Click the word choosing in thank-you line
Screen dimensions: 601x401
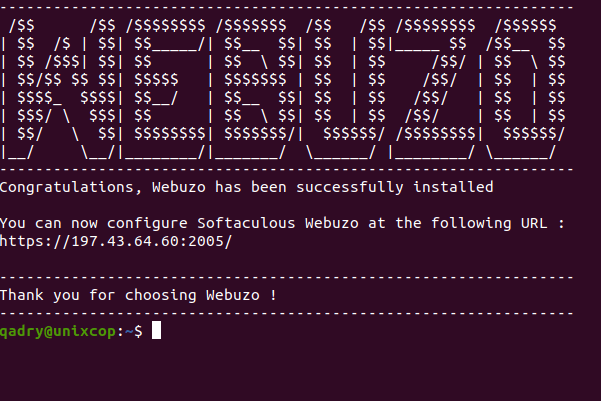tap(161, 296)
